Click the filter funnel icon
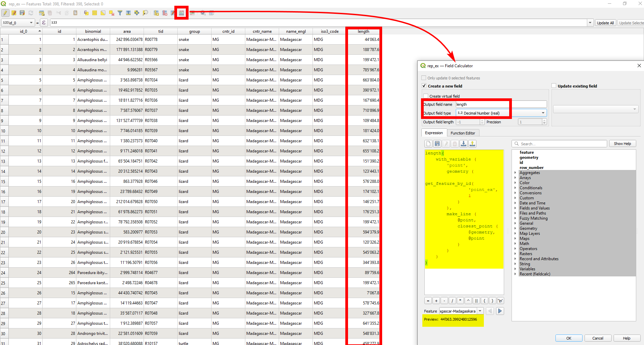The image size is (644, 345). [x=120, y=13]
